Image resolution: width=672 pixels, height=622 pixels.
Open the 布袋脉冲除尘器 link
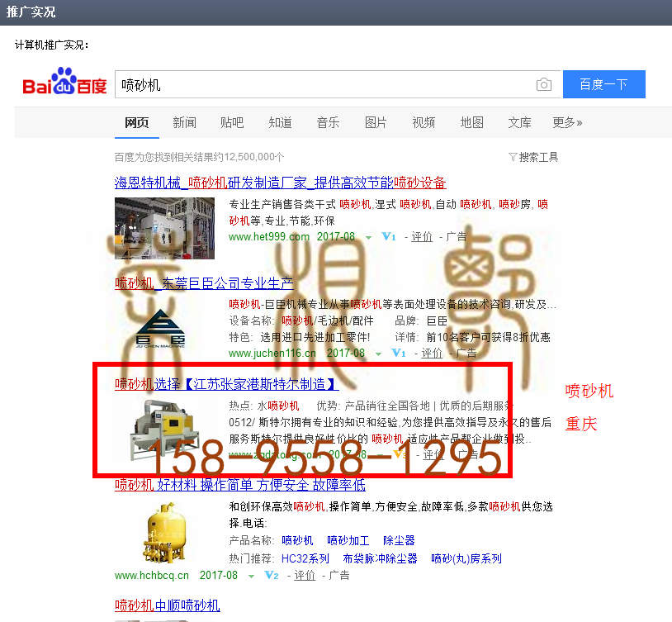tap(380, 559)
